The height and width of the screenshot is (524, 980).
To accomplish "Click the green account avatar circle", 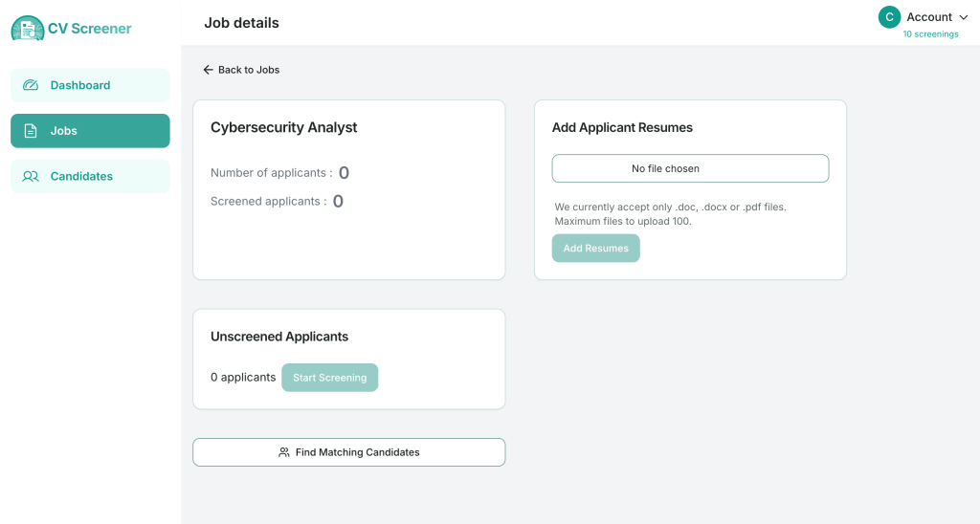I will pyautogui.click(x=889, y=17).
